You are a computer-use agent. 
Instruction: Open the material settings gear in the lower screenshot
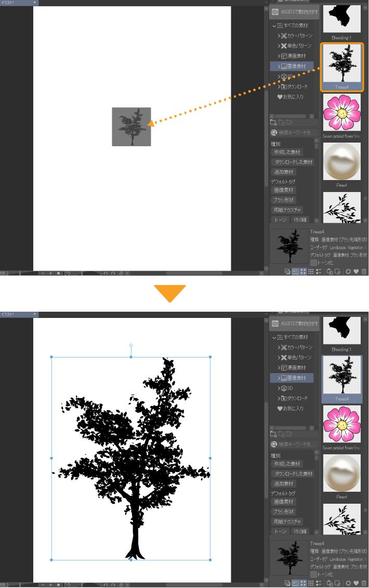pos(348,583)
